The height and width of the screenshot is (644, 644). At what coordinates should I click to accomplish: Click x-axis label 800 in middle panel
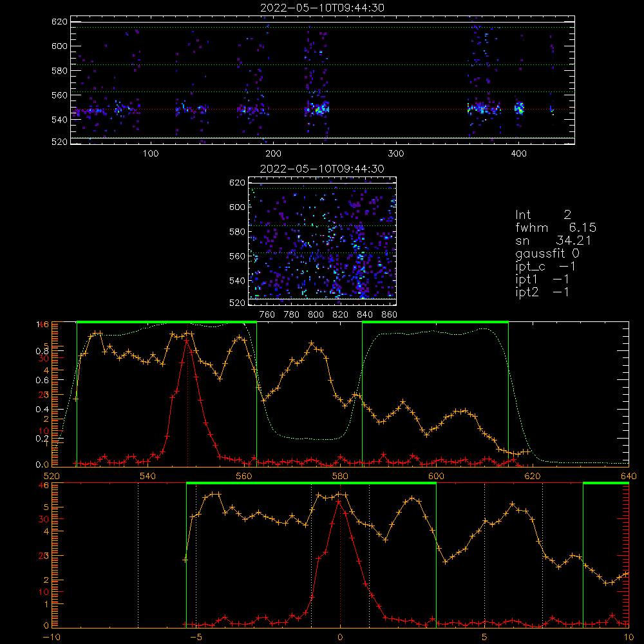[x=316, y=315]
